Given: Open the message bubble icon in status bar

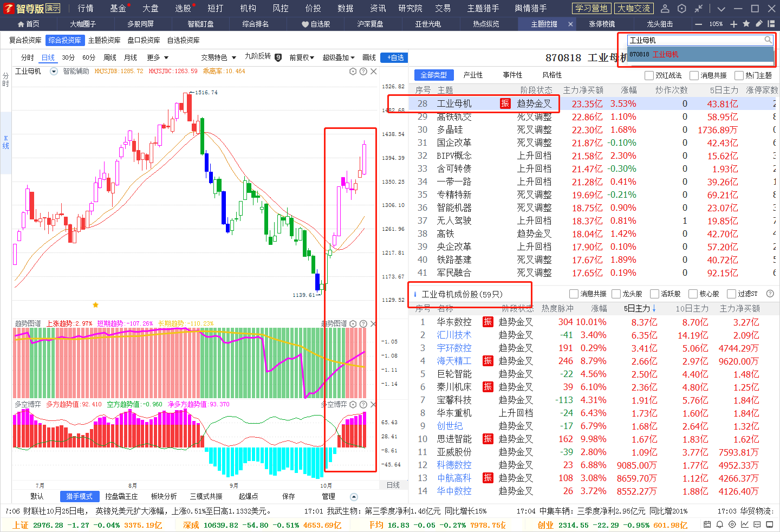Looking at the screenshot, I should (757, 524).
